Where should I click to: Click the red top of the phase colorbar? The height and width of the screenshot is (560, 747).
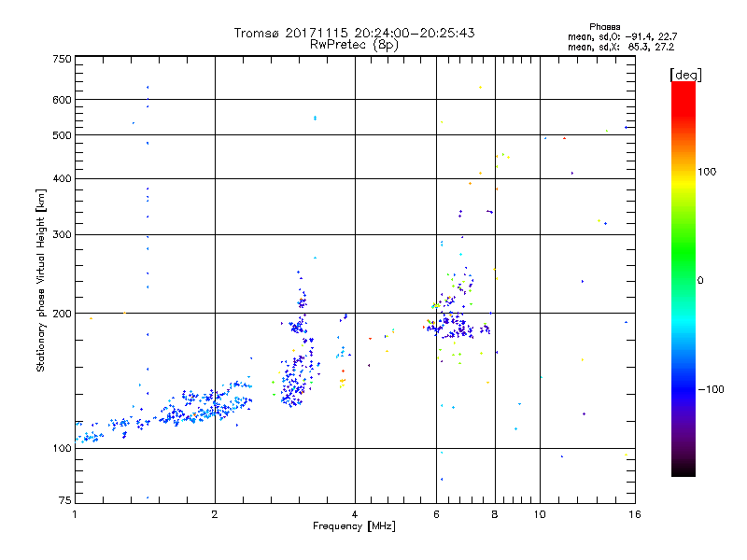click(x=683, y=87)
